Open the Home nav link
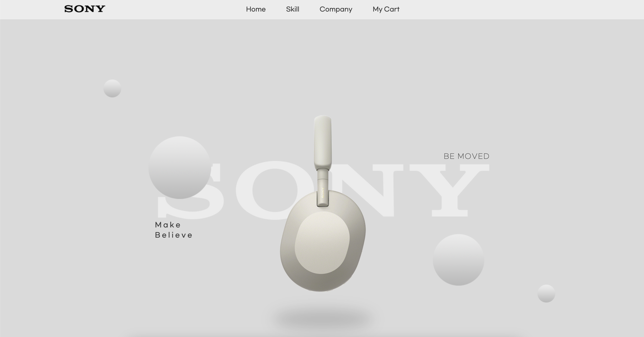This screenshot has height=337, width=644. pos(256,9)
